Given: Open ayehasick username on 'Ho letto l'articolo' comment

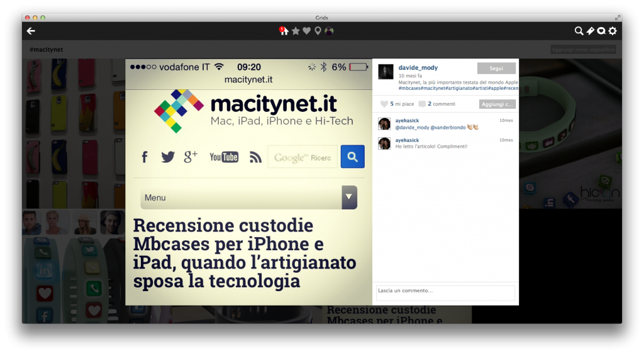Looking at the screenshot, I should pos(407,140).
